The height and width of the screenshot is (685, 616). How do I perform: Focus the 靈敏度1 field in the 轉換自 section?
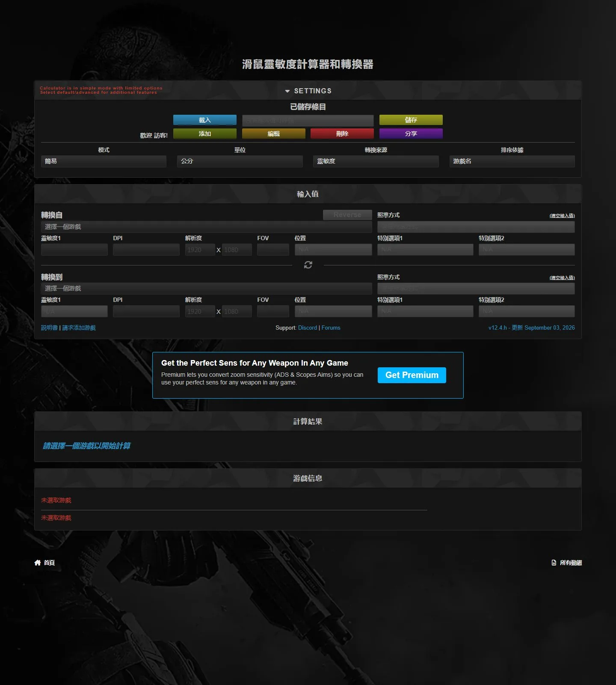(x=74, y=250)
